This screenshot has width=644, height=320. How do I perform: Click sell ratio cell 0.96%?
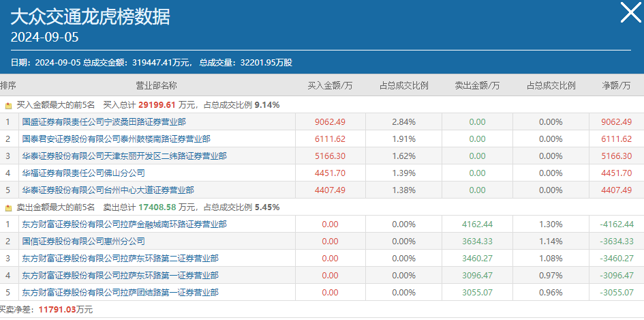pyautogui.click(x=551, y=293)
